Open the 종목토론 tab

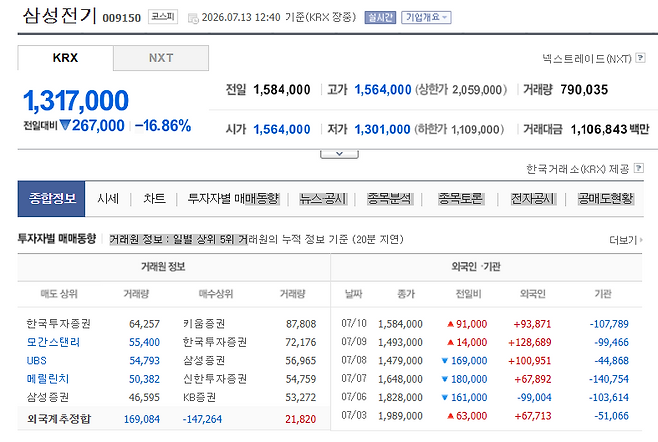point(461,199)
